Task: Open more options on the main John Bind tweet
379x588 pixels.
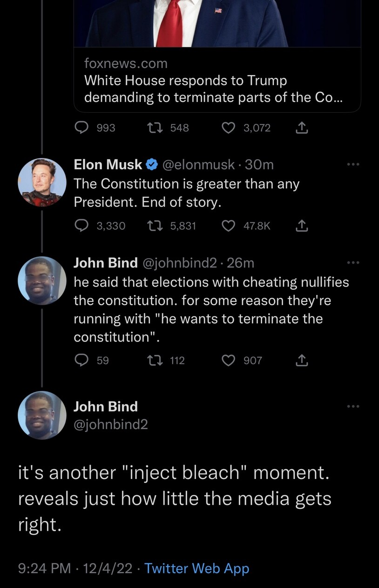Action: [354, 407]
